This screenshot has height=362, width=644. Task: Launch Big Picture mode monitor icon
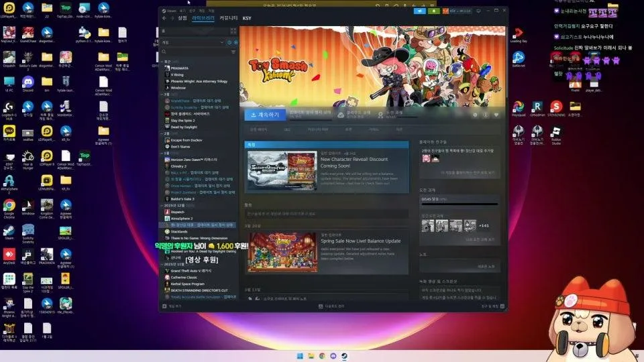pyautogui.click(x=478, y=11)
